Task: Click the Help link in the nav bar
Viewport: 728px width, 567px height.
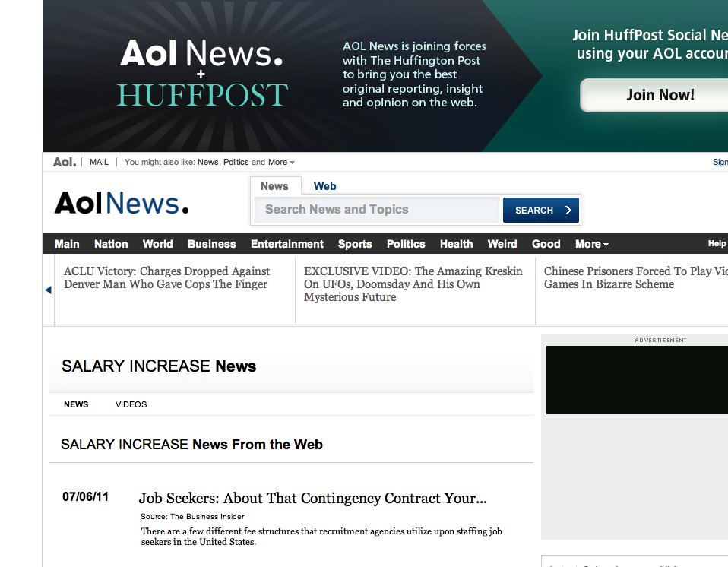Action: pos(717,243)
